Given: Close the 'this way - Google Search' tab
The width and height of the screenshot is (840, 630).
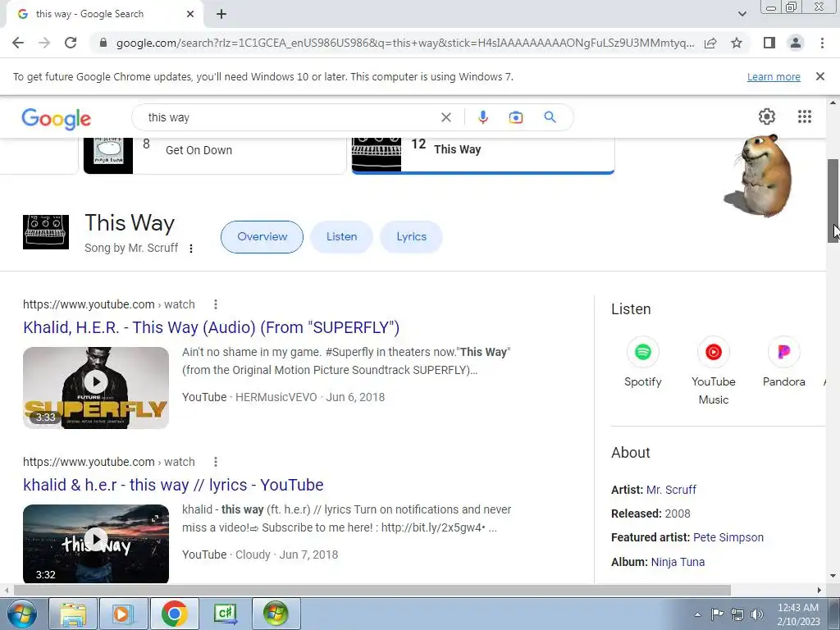Looking at the screenshot, I should point(189,14).
